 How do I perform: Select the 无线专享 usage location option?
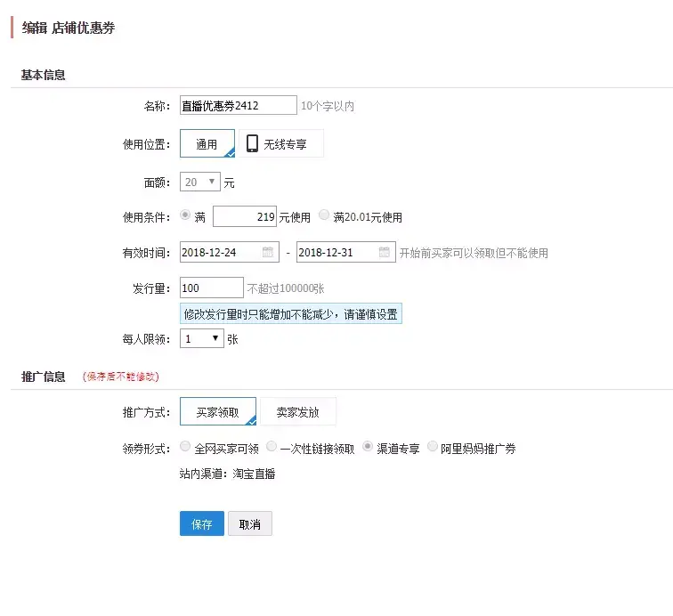[281, 143]
